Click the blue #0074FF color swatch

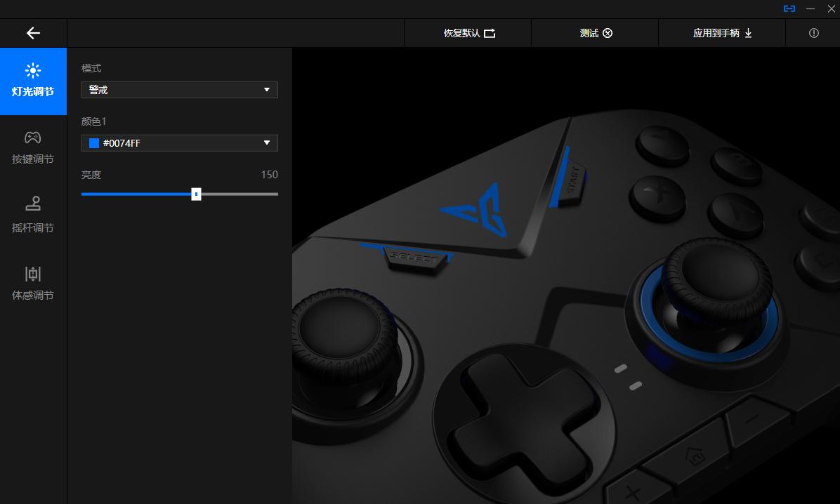[x=94, y=143]
